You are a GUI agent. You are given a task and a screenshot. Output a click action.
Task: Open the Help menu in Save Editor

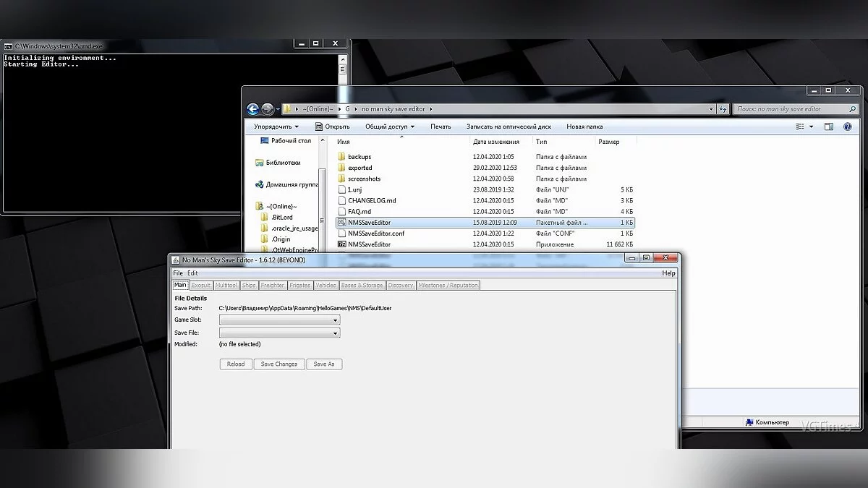pyautogui.click(x=668, y=273)
